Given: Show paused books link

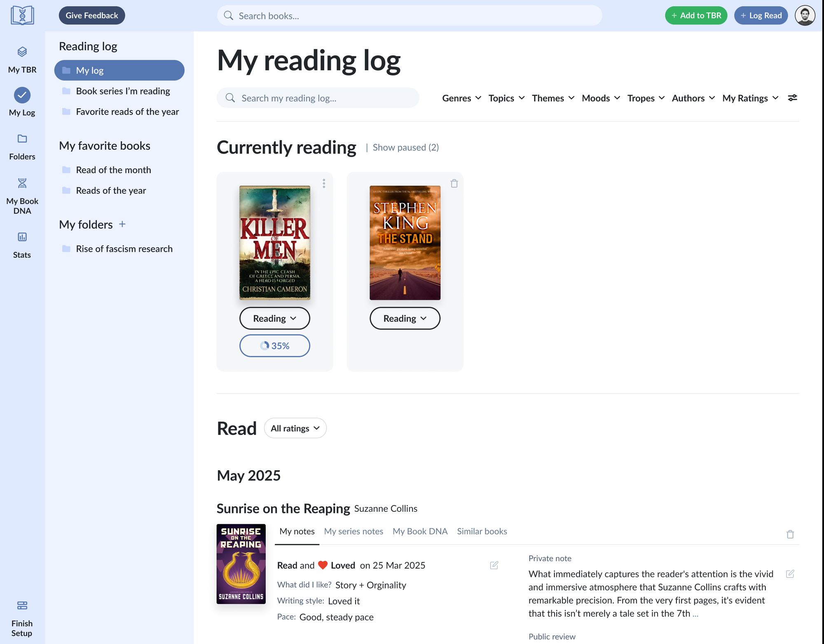Looking at the screenshot, I should click(405, 147).
